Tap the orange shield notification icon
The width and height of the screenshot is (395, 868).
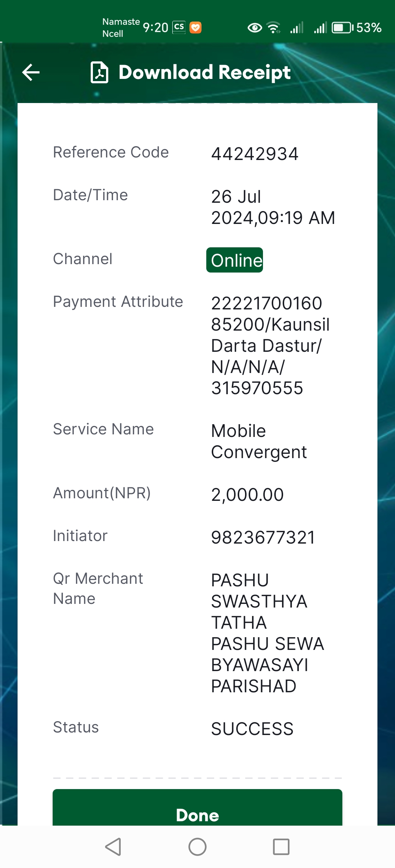point(196,28)
